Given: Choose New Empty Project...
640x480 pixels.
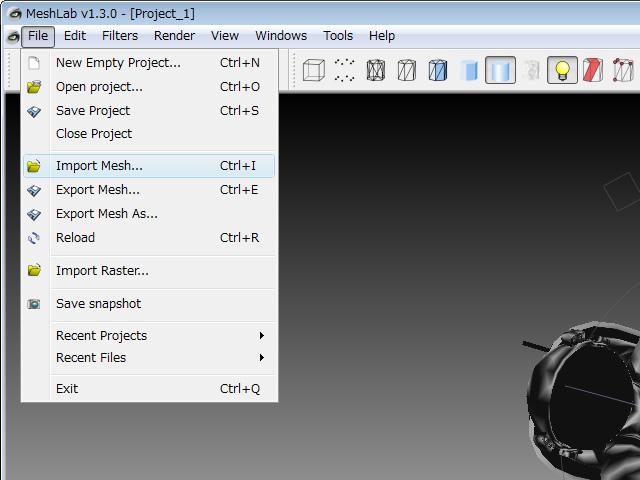Looking at the screenshot, I should (x=149, y=63).
